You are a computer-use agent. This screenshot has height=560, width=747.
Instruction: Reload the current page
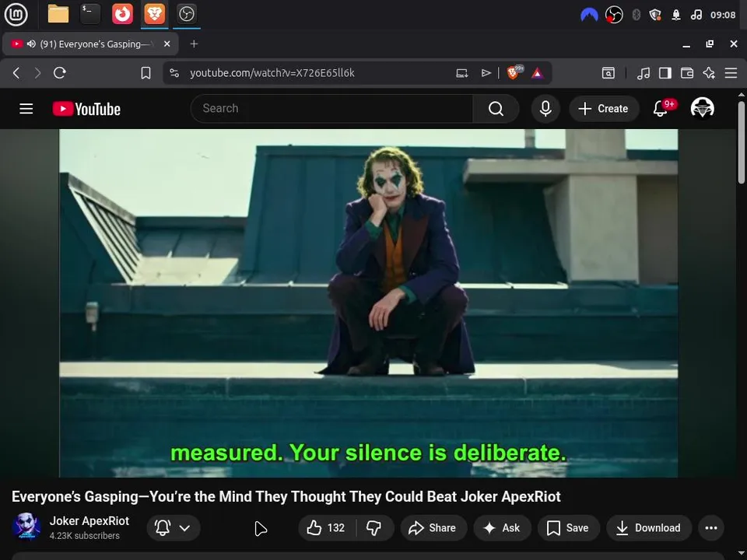[x=60, y=73]
